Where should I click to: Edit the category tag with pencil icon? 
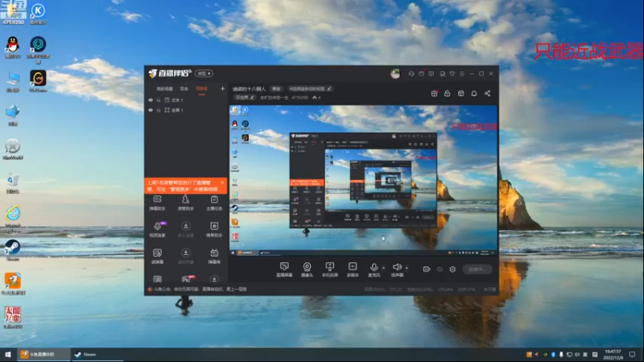pos(246,97)
